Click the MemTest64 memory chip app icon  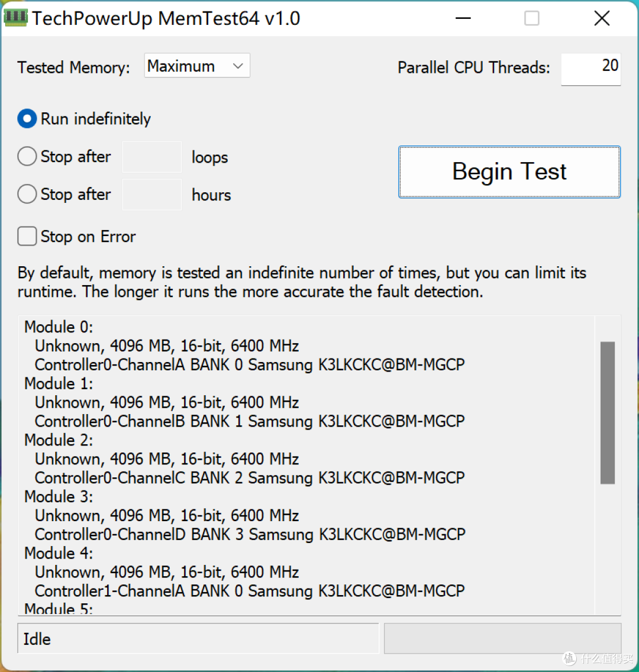pos(15,18)
